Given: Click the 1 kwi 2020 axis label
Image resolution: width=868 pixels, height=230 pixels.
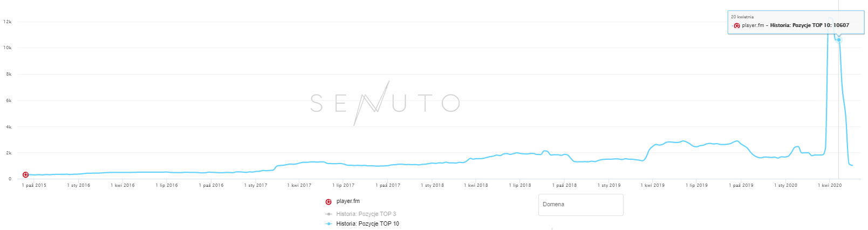Looking at the screenshot, I should click(x=830, y=185).
